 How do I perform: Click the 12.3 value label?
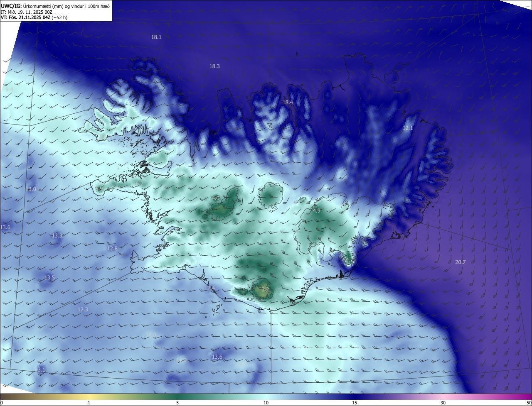coord(83,310)
